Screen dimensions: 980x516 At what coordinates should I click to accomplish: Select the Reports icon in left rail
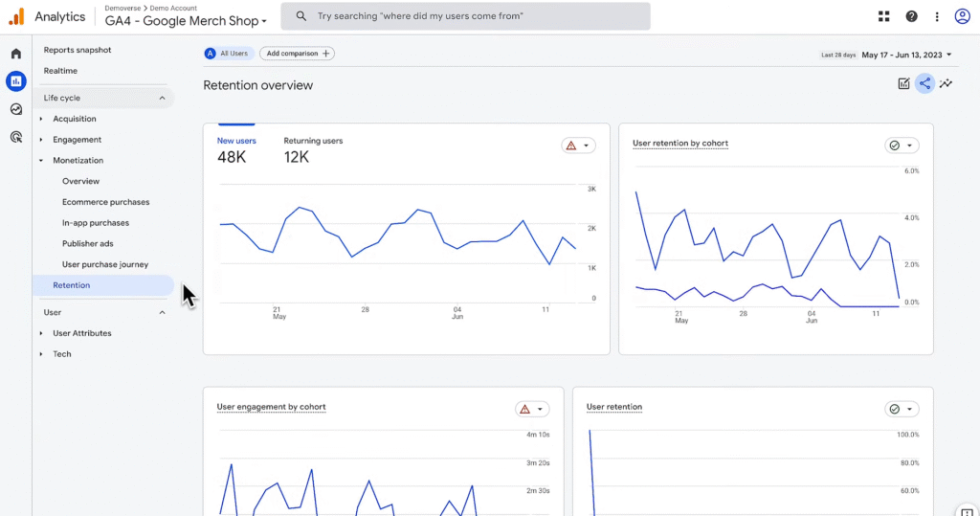[16, 81]
